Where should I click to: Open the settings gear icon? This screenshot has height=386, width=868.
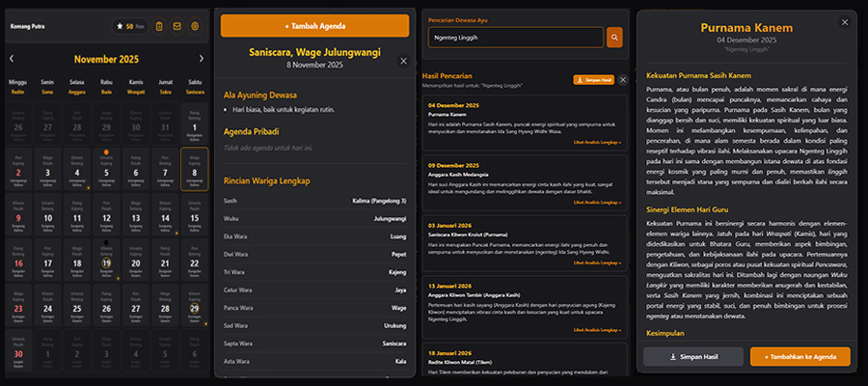[x=195, y=26]
